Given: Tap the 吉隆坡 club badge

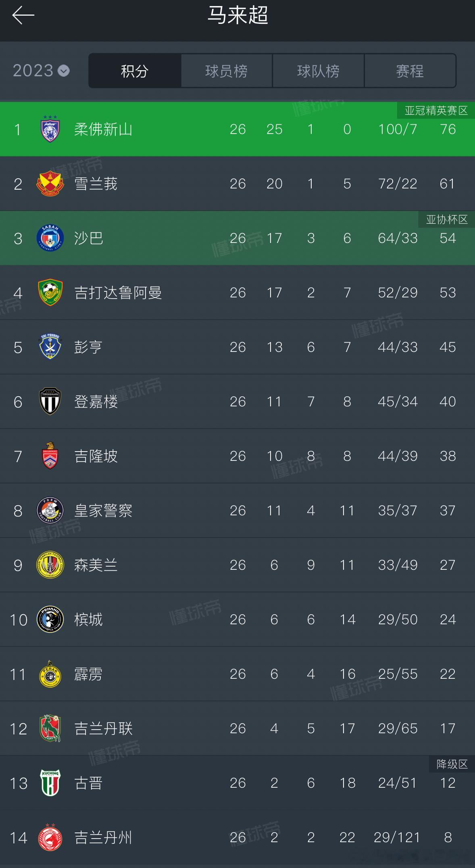Looking at the screenshot, I should [x=50, y=456].
